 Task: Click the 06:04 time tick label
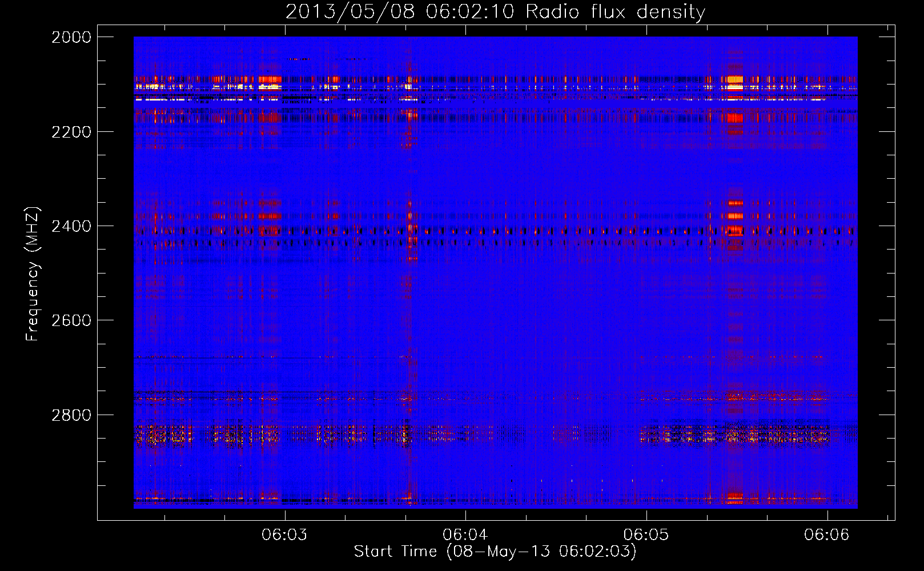click(x=465, y=535)
